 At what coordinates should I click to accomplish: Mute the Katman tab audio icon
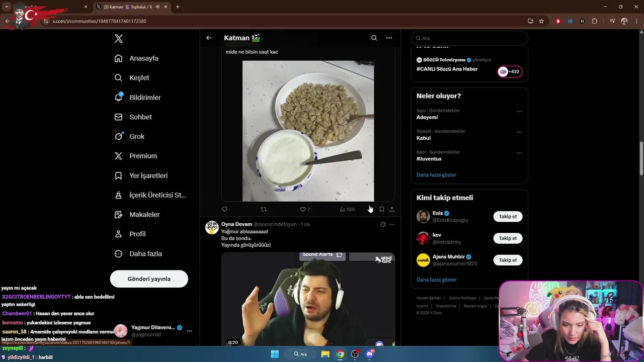pyautogui.click(x=157, y=7)
